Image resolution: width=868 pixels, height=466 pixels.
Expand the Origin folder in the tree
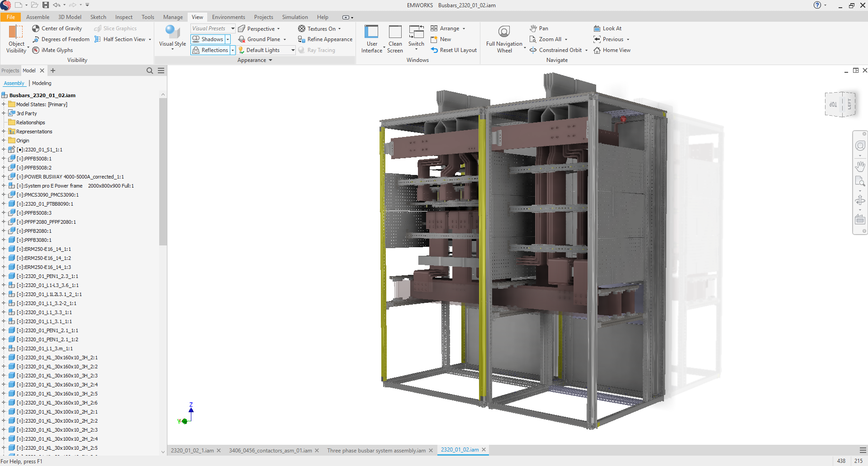[4, 140]
